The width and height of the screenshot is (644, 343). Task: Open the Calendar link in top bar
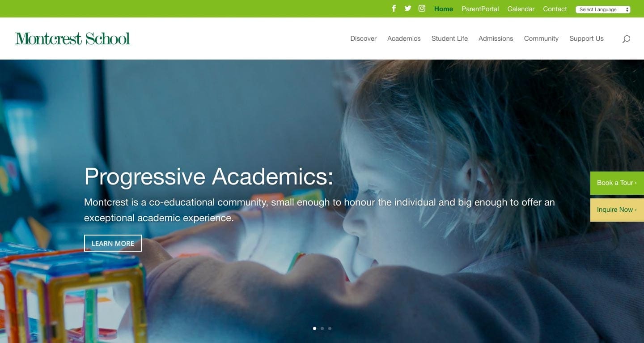pyautogui.click(x=521, y=9)
